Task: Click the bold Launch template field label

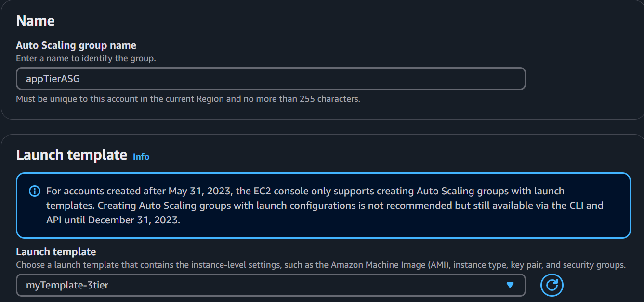Action: (56, 252)
